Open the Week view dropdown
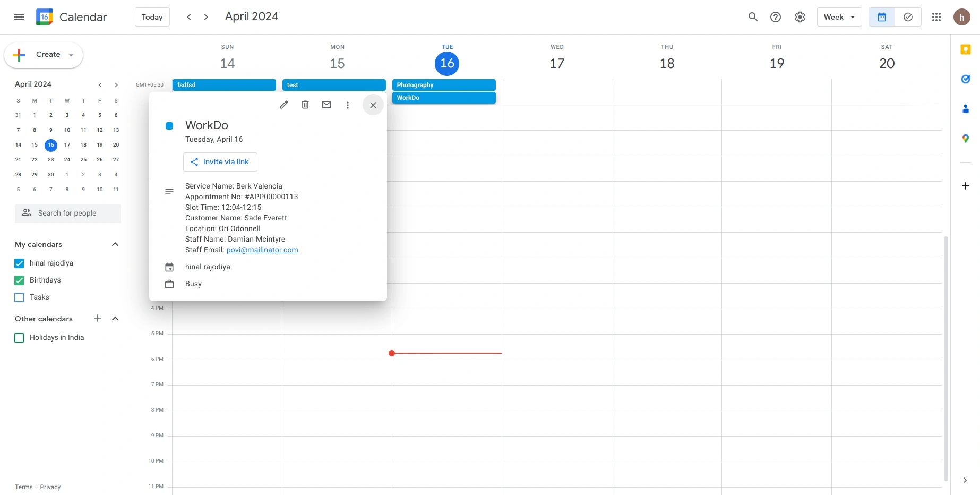This screenshot has height=495, width=980. click(x=839, y=16)
